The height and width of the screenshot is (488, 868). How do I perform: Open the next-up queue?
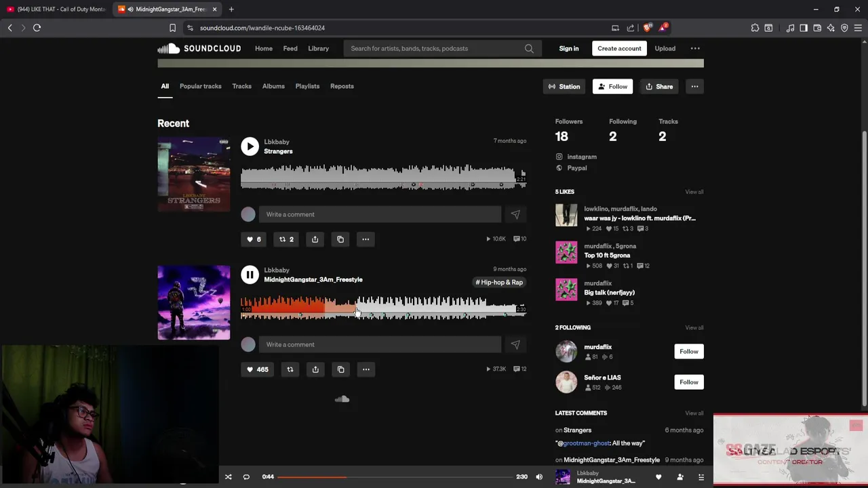tap(701, 477)
